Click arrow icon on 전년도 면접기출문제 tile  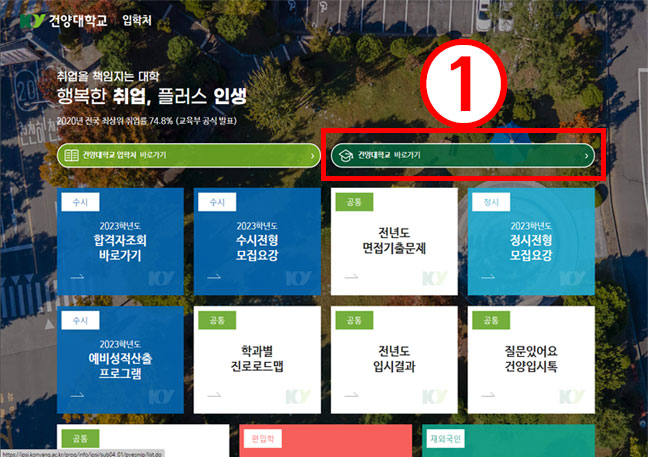click(350, 277)
